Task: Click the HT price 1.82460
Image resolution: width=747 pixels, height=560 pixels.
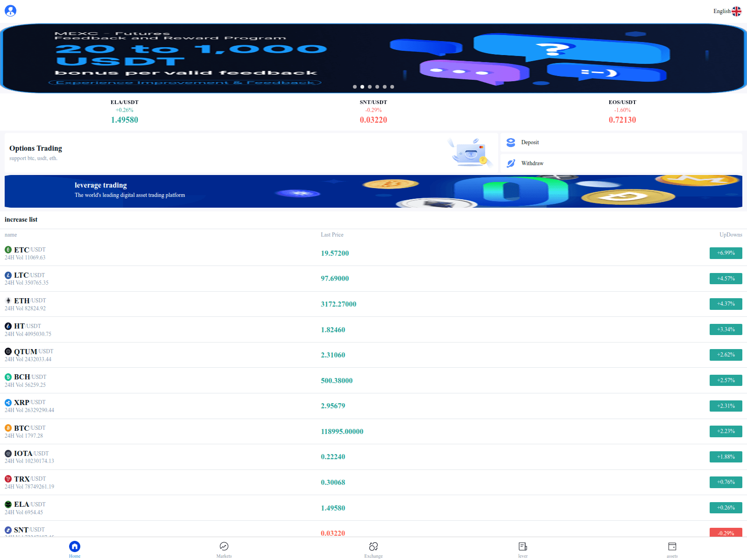Action: [333, 330]
